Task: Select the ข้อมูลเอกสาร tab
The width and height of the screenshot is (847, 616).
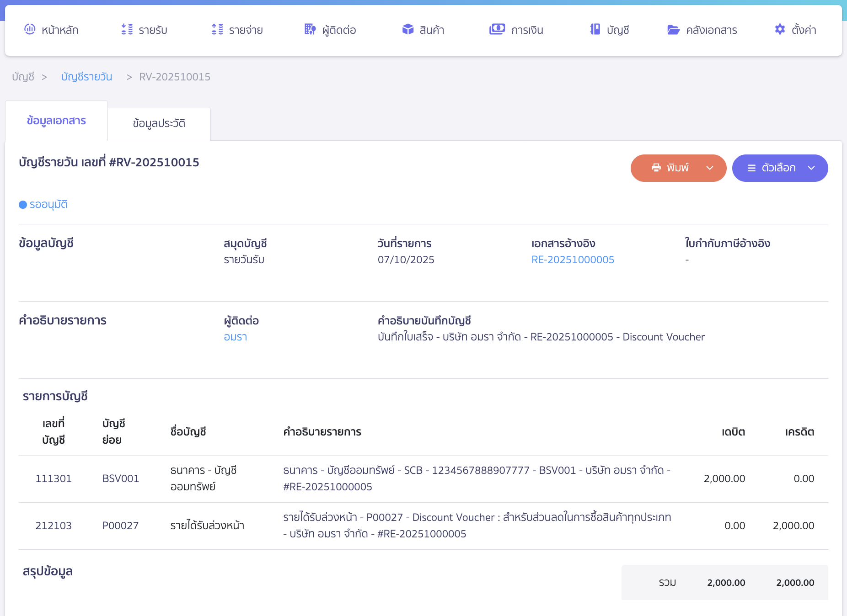Action: click(56, 121)
